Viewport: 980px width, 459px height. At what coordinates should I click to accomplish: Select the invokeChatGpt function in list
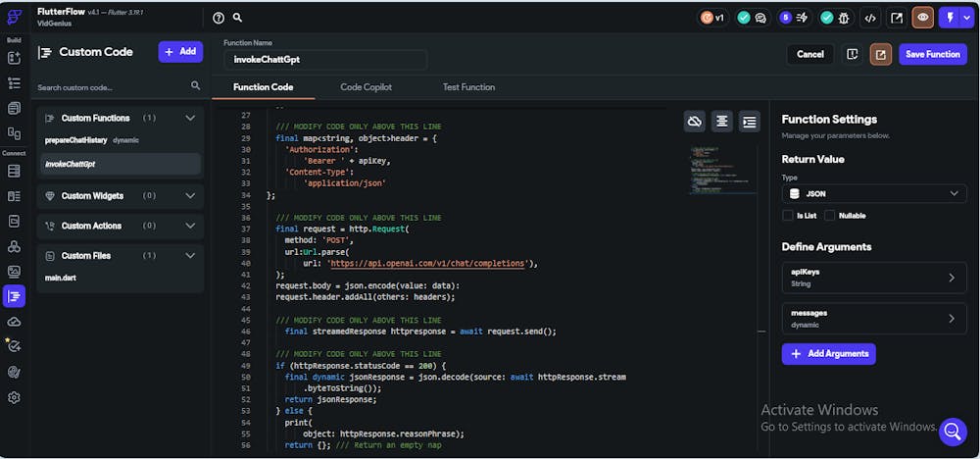[120, 165]
